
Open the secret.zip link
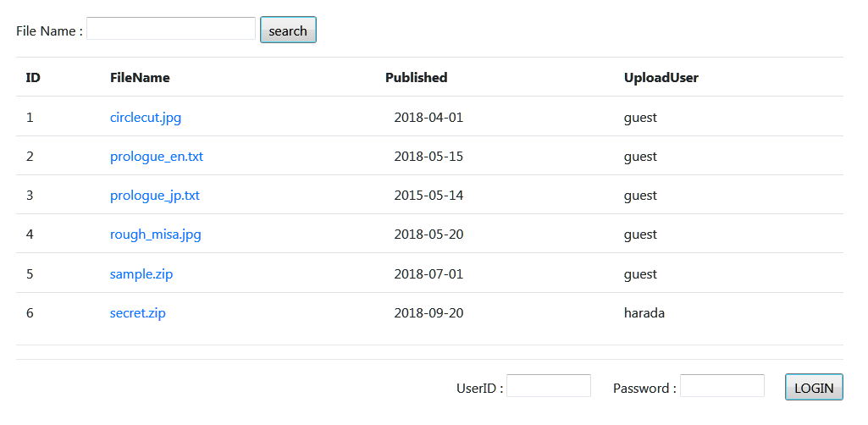click(138, 313)
